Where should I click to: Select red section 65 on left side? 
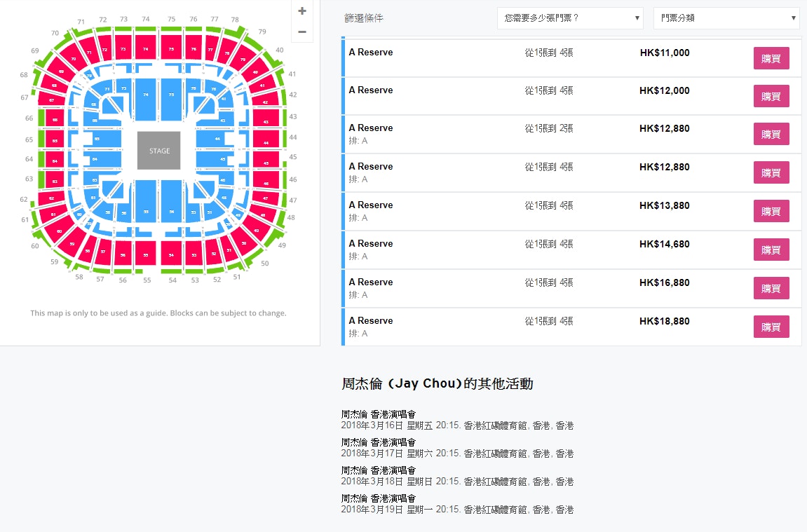(x=55, y=140)
